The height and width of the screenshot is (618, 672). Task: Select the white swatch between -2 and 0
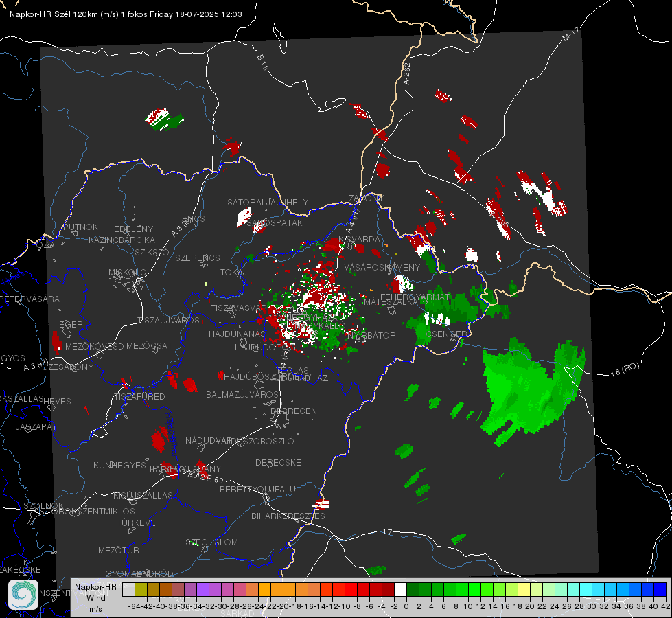(x=400, y=589)
